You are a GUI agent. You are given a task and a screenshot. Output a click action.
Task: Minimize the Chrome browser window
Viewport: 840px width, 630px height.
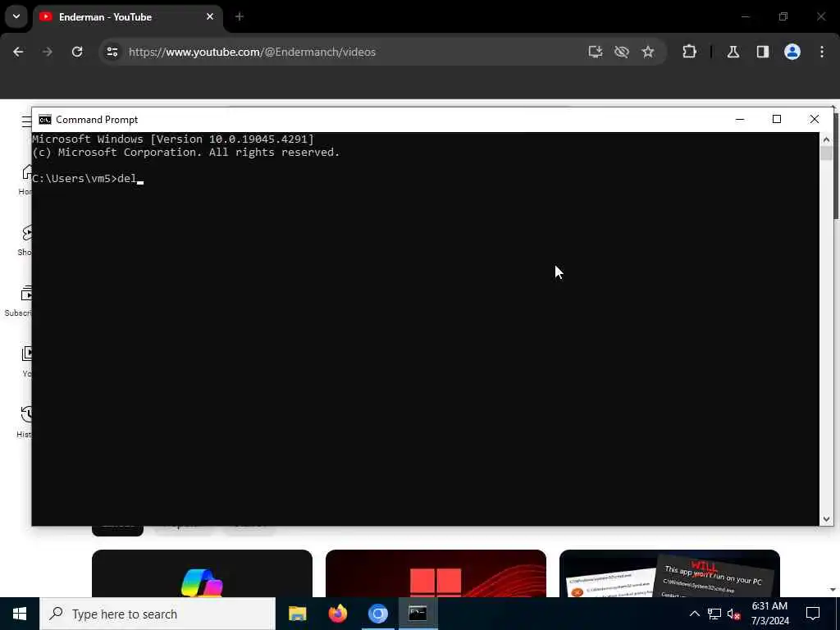745,16
